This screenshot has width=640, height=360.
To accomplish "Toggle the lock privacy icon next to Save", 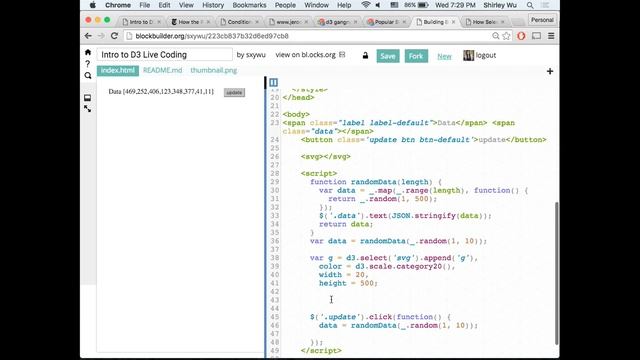I will point(365,56).
